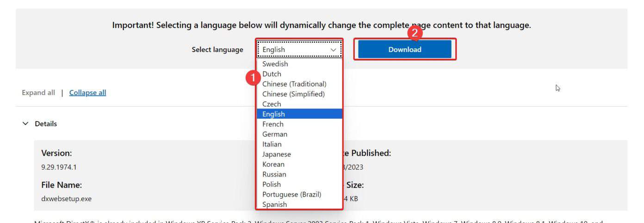644x223 pixels.
Task: Select Polish from the language list
Action: coord(272,185)
